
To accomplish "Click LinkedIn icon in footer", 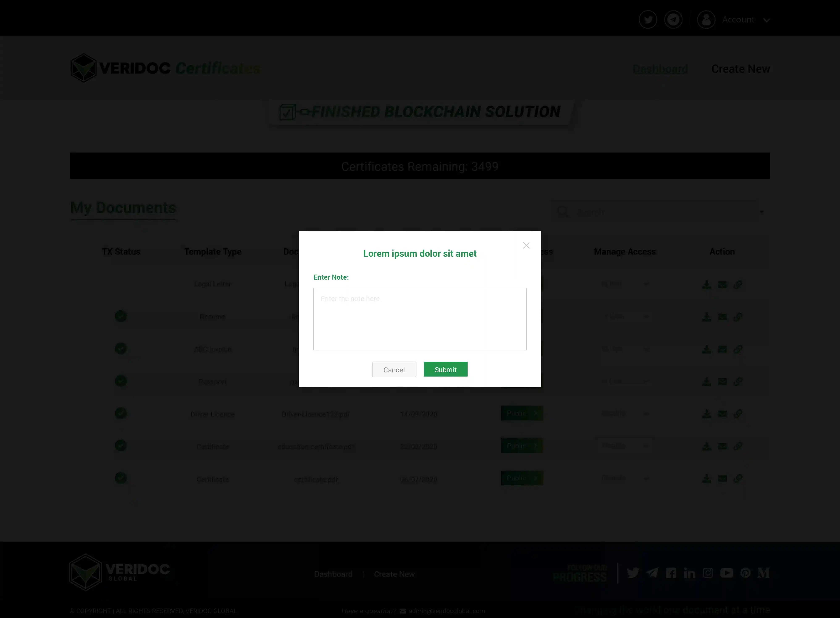I will click(689, 573).
